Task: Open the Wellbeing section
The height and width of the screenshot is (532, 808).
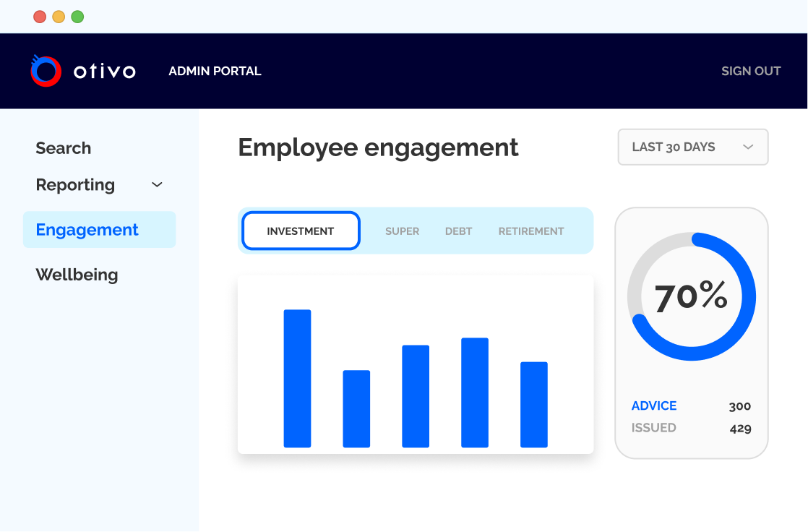Action: click(x=77, y=275)
